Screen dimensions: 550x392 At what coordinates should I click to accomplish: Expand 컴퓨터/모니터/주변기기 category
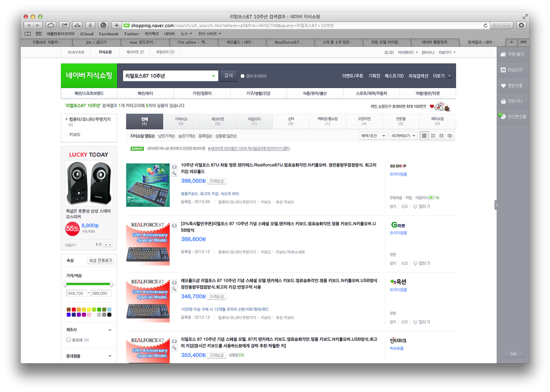pyautogui.click(x=88, y=119)
